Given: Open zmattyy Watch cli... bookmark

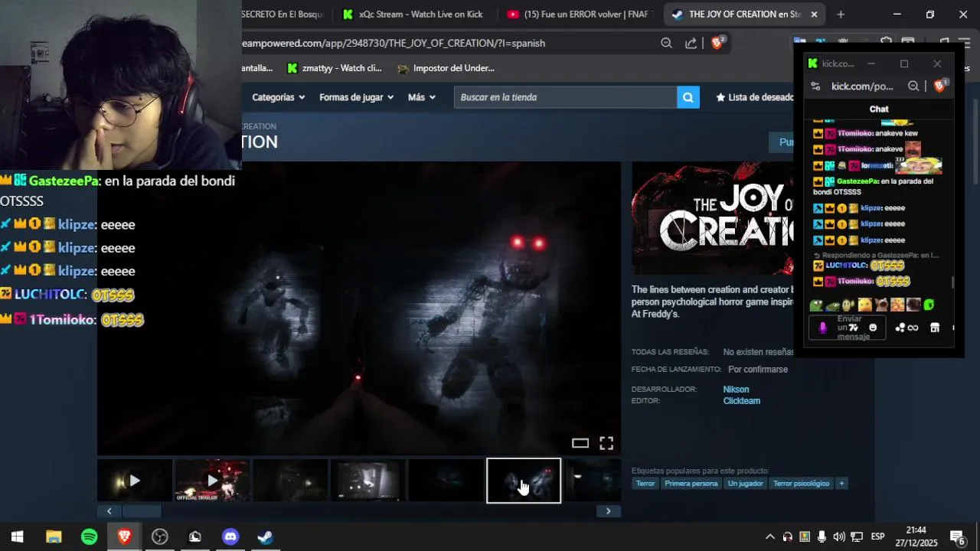Looking at the screenshot, I should pos(334,68).
